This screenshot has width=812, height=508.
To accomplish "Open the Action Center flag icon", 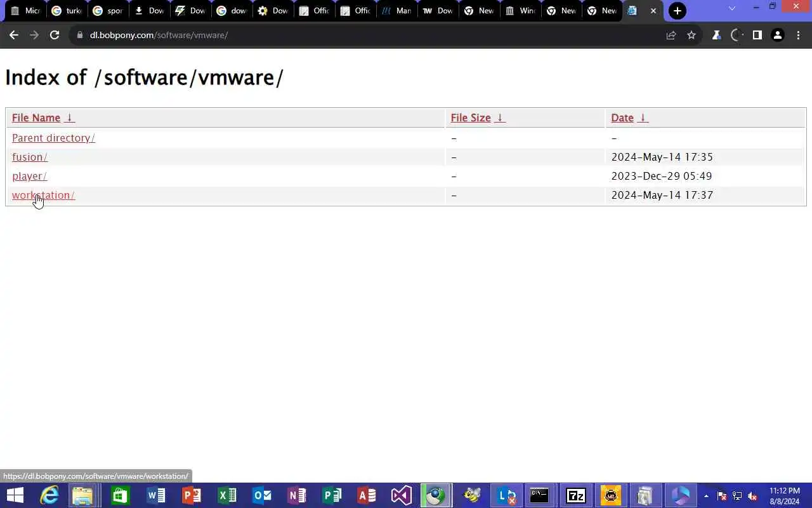I will pyautogui.click(x=721, y=496).
